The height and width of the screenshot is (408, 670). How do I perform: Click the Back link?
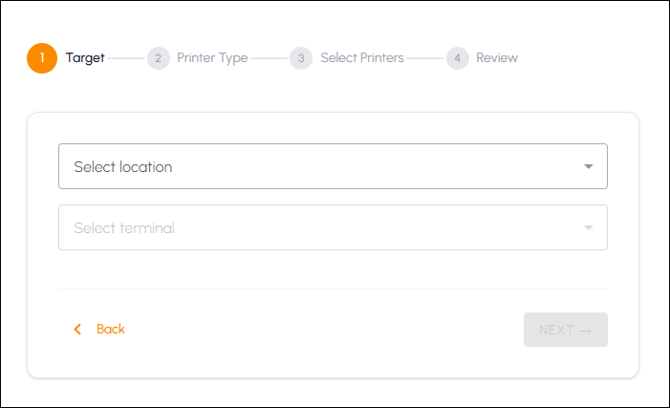[110, 329]
